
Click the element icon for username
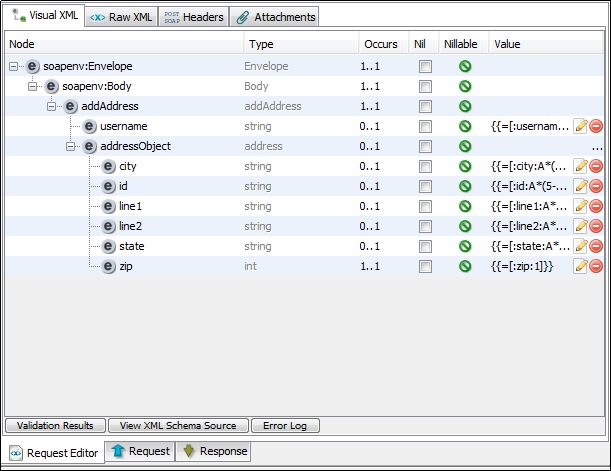90,126
